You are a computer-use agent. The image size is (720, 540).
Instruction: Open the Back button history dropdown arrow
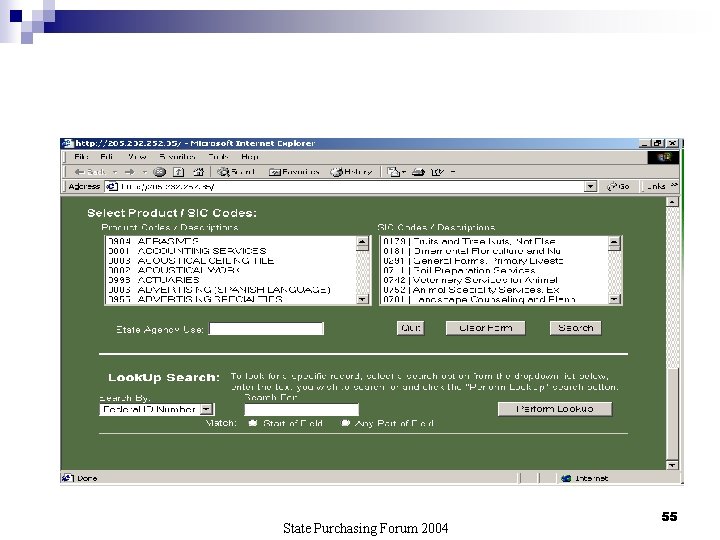114,172
